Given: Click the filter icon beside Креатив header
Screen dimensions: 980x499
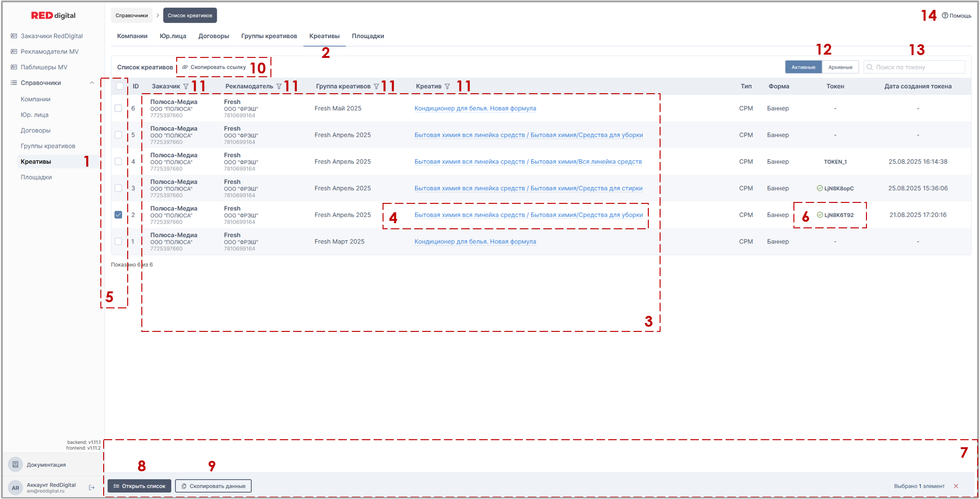Looking at the screenshot, I should 447,87.
